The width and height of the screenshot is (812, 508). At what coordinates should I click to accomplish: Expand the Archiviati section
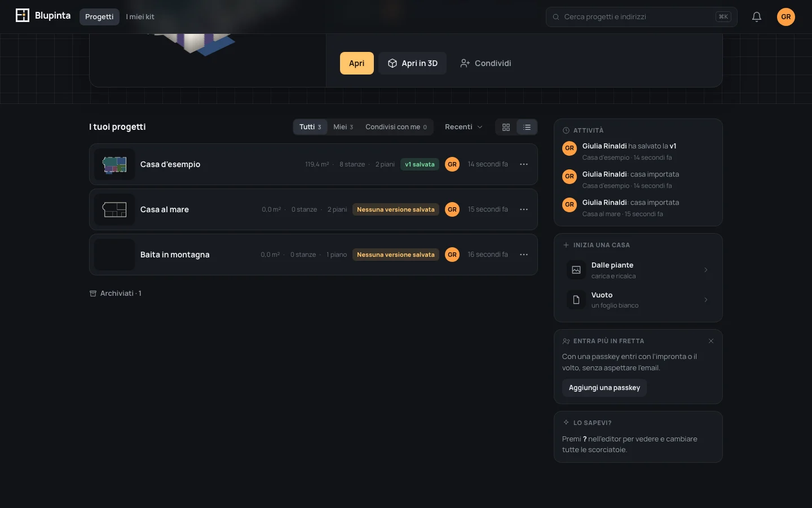[116, 294]
